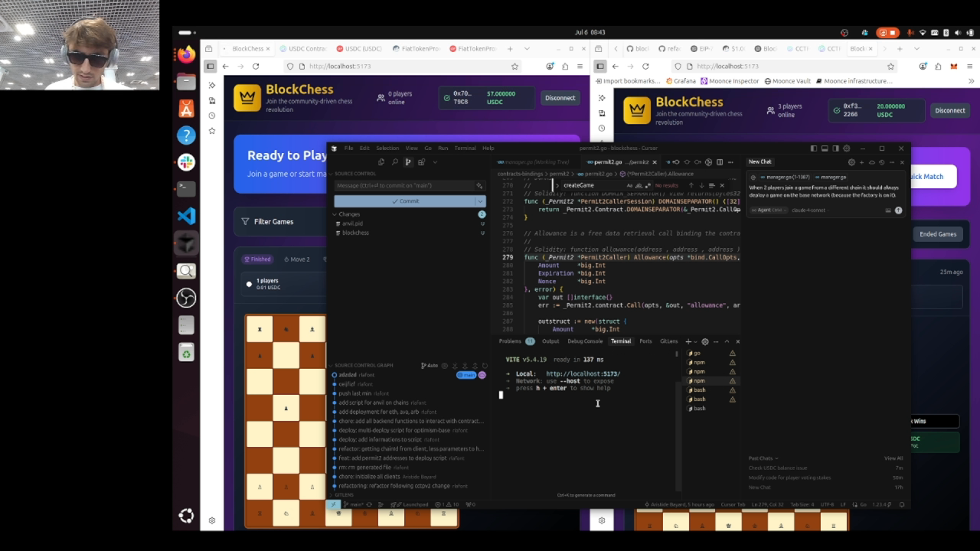
Task: Toggle sidebar in left Firefox window
Action: tap(211, 67)
